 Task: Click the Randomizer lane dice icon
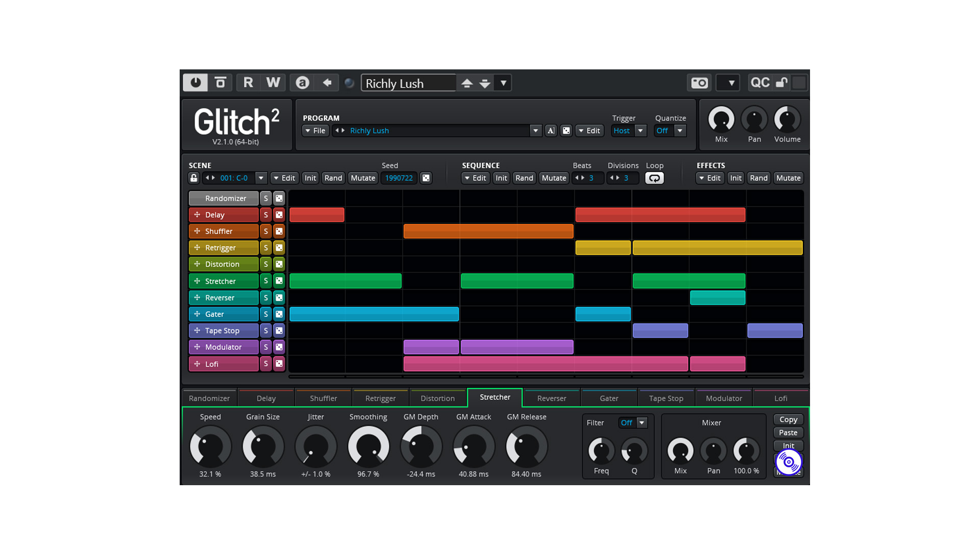[x=279, y=198]
